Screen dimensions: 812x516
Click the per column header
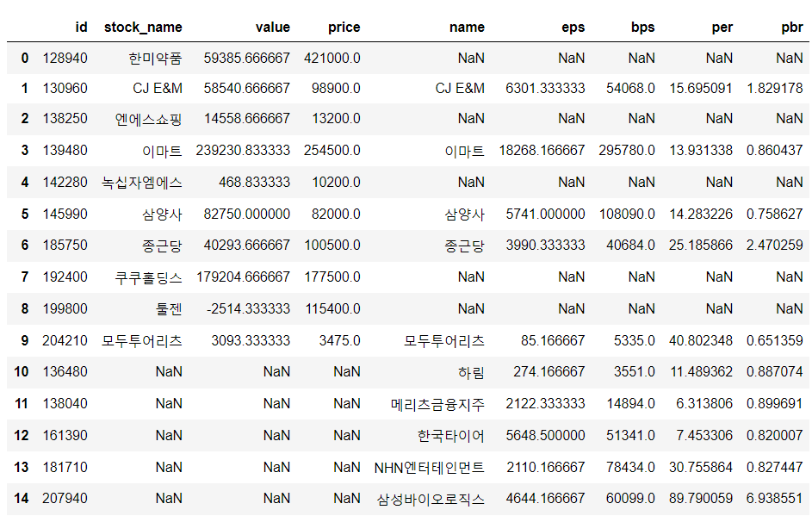coord(722,28)
